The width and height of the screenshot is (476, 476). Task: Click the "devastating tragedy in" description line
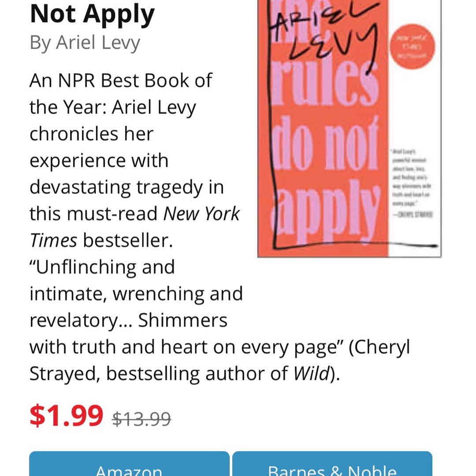coord(126,187)
